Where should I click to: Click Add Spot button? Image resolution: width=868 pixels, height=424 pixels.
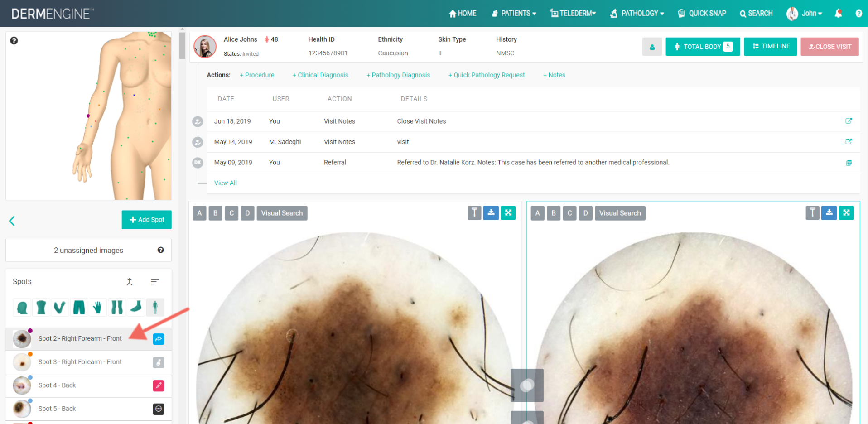(x=147, y=220)
